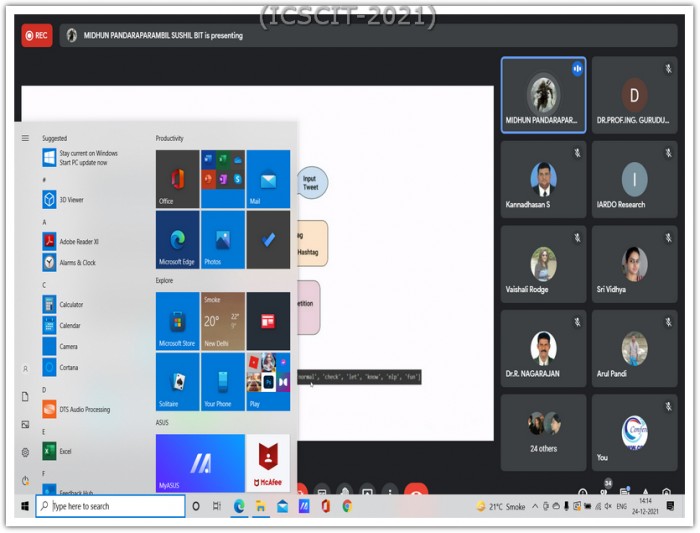Select Midhun Pandaraparambil's video thumbnail
Screen dimensions: 700x533
coord(543,95)
